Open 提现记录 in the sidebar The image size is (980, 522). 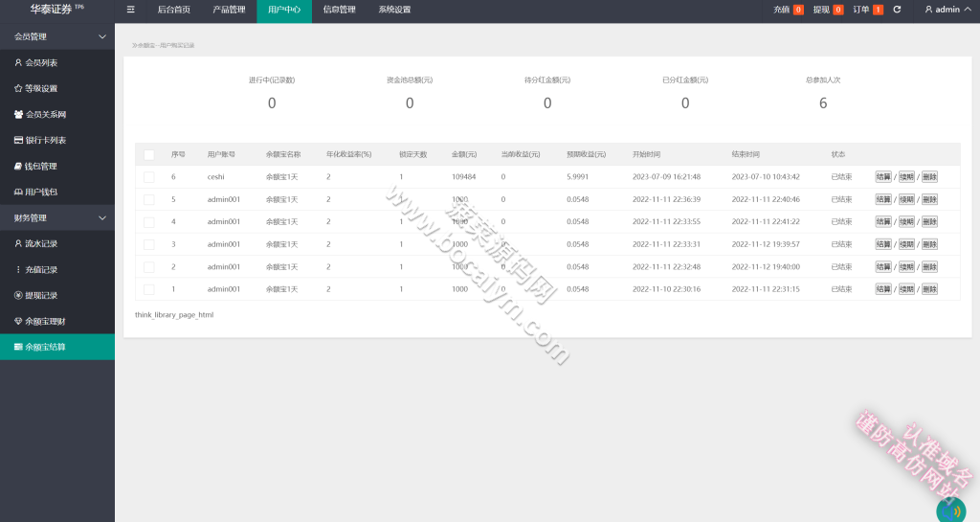[x=57, y=295]
